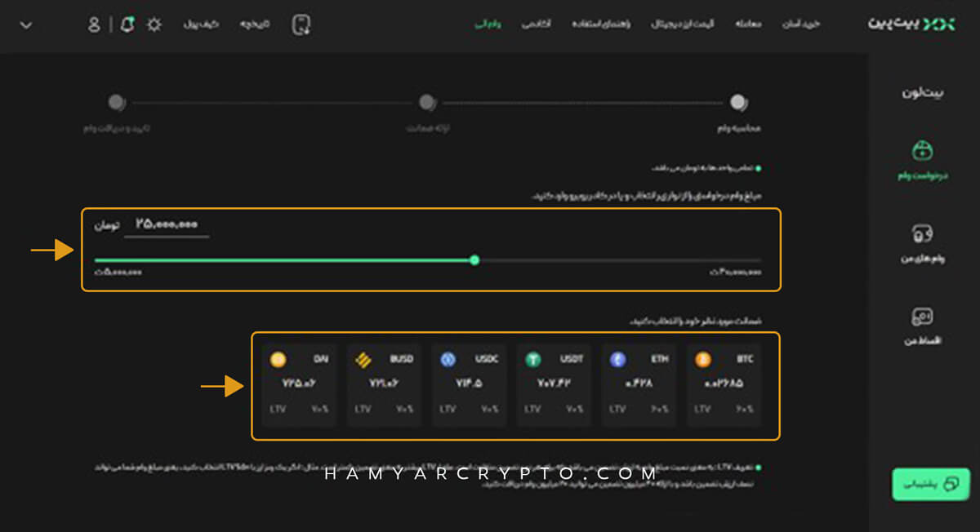Click the پشتیبانی support button
This screenshot has width=980, height=532.
[x=929, y=484]
